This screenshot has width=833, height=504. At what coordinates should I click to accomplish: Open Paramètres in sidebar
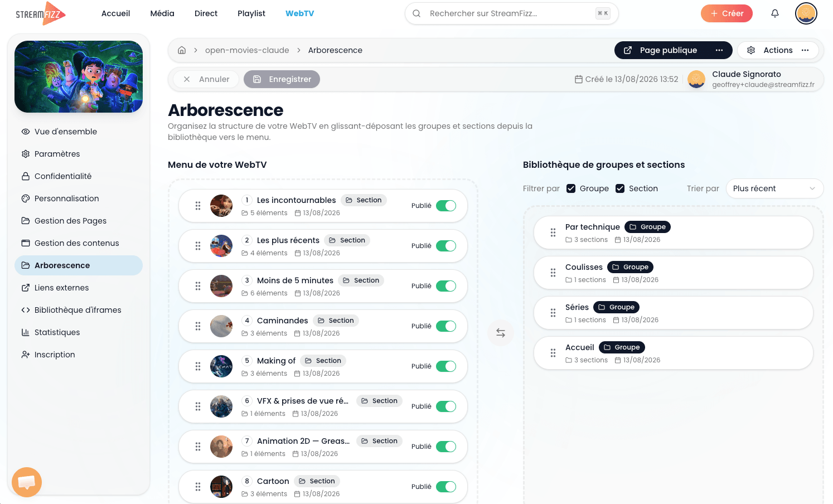point(79,154)
